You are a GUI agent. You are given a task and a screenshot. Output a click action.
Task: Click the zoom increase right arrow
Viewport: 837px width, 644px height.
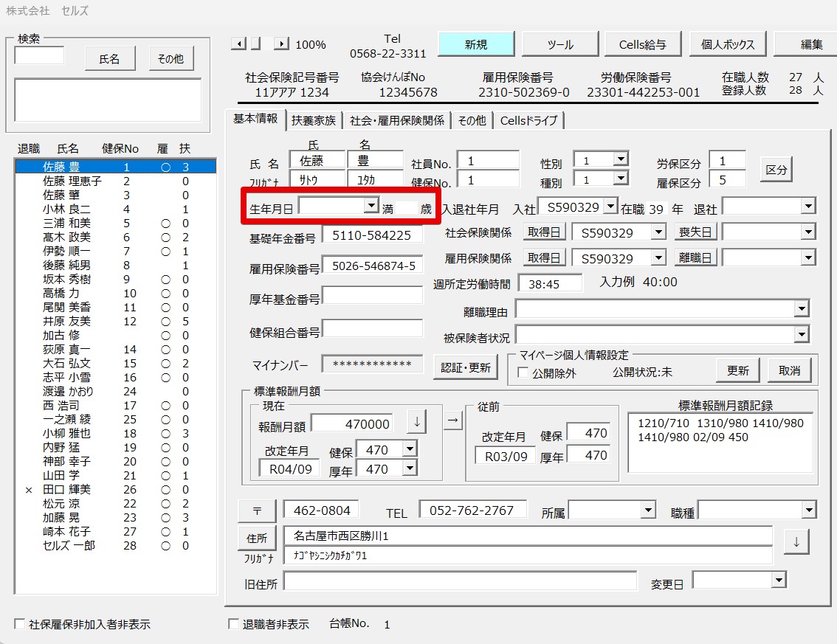point(282,44)
